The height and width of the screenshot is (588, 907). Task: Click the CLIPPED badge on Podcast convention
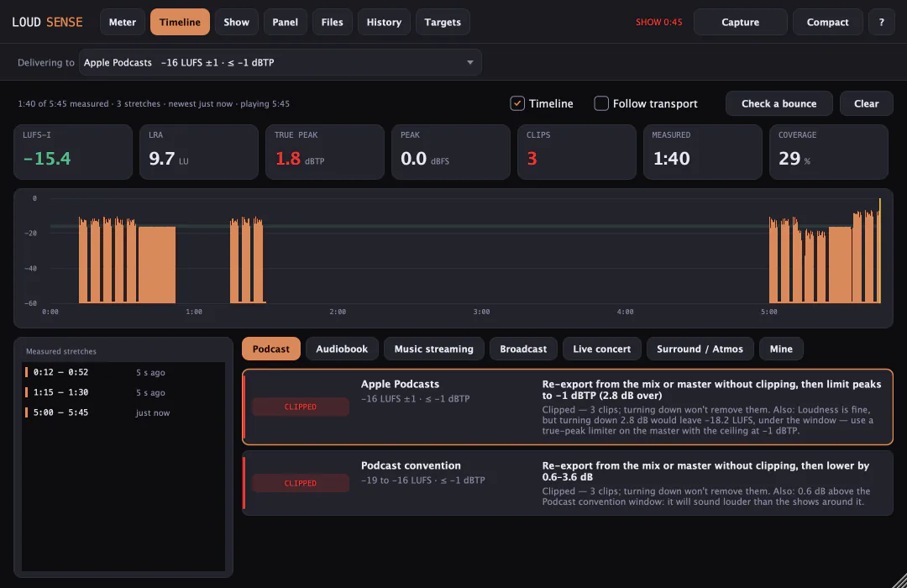pyautogui.click(x=300, y=483)
